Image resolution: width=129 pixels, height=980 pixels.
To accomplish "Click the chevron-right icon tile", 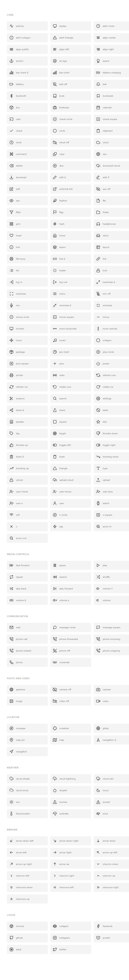I will [71, 876].
